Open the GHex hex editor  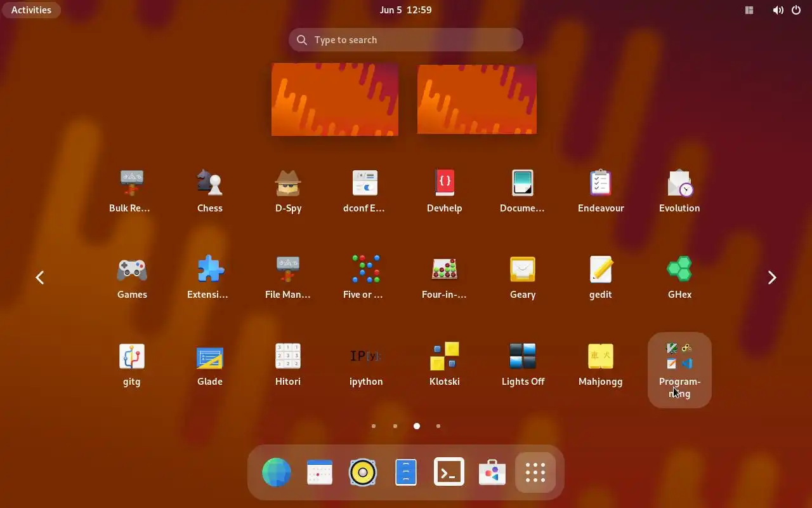tap(679, 277)
